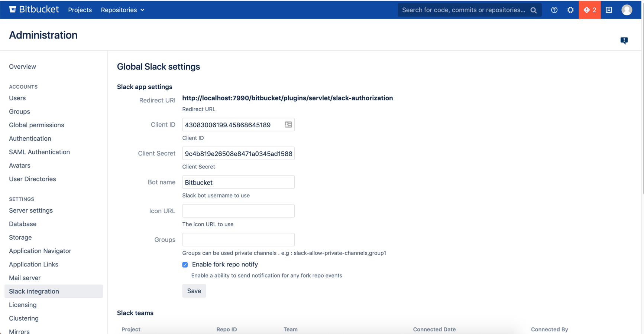
Task: Focus the Client ID input field
Action: 238,125
